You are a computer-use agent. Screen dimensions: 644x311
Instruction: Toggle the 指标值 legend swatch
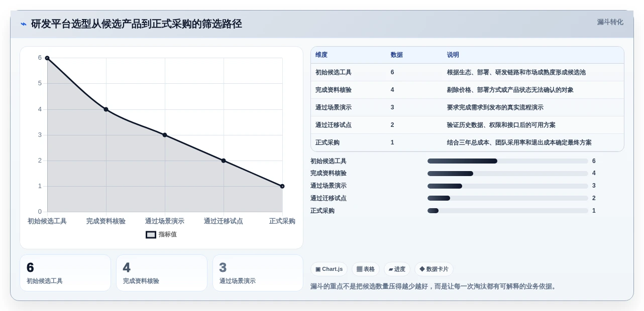click(151, 234)
